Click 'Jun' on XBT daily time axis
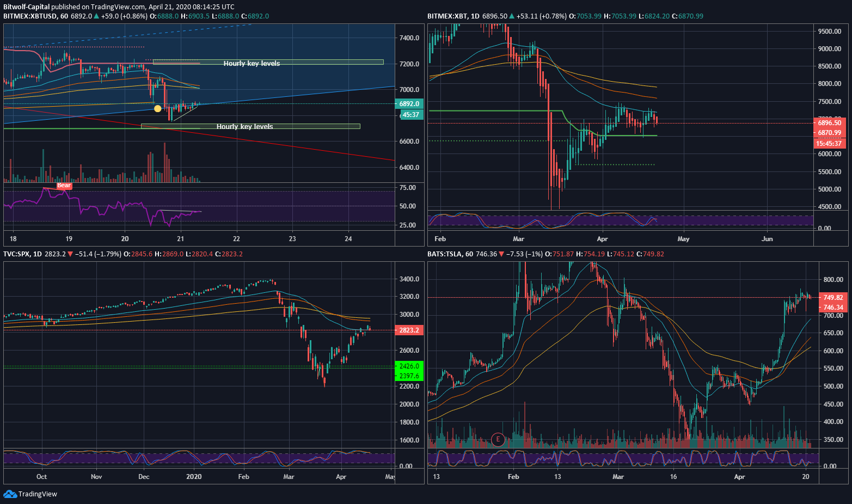Viewport: 852px width, 504px height. click(x=767, y=239)
